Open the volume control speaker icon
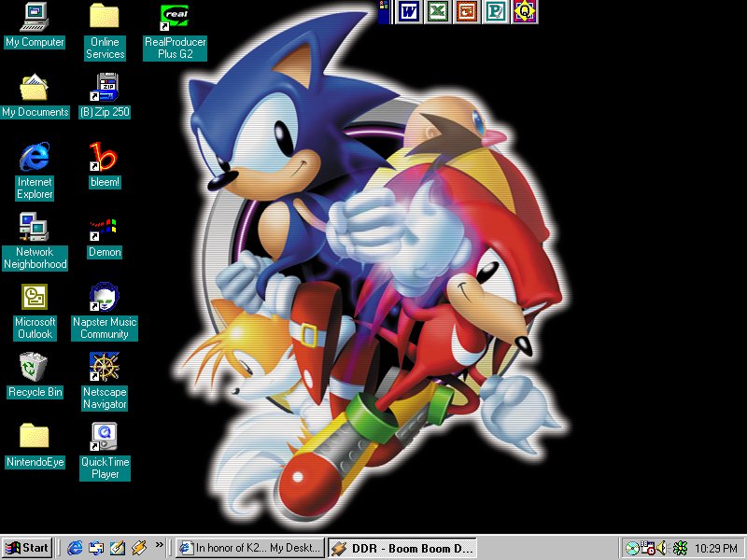Screen dimensions: 747x560 [662, 548]
